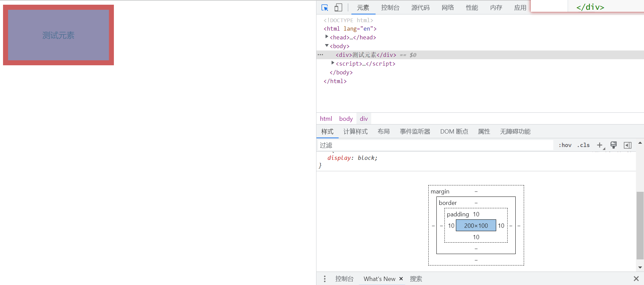
Task: Switch to the 控制台 tab in top bar
Action: pyautogui.click(x=390, y=7)
